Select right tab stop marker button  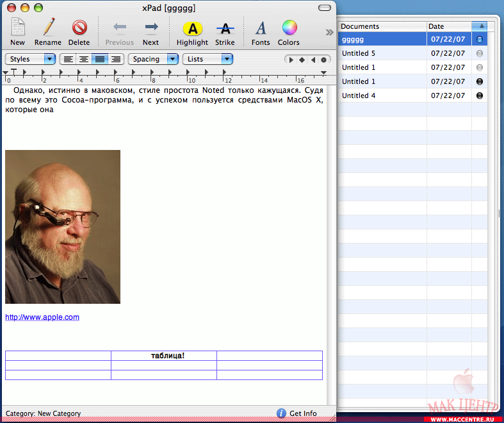click(313, 60)
